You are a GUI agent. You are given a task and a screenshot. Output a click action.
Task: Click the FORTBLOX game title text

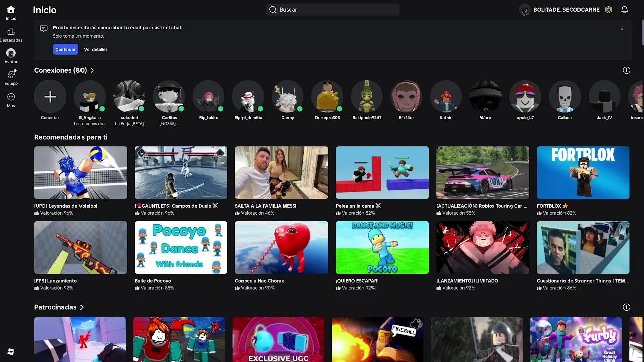click(x=552, y=206)
